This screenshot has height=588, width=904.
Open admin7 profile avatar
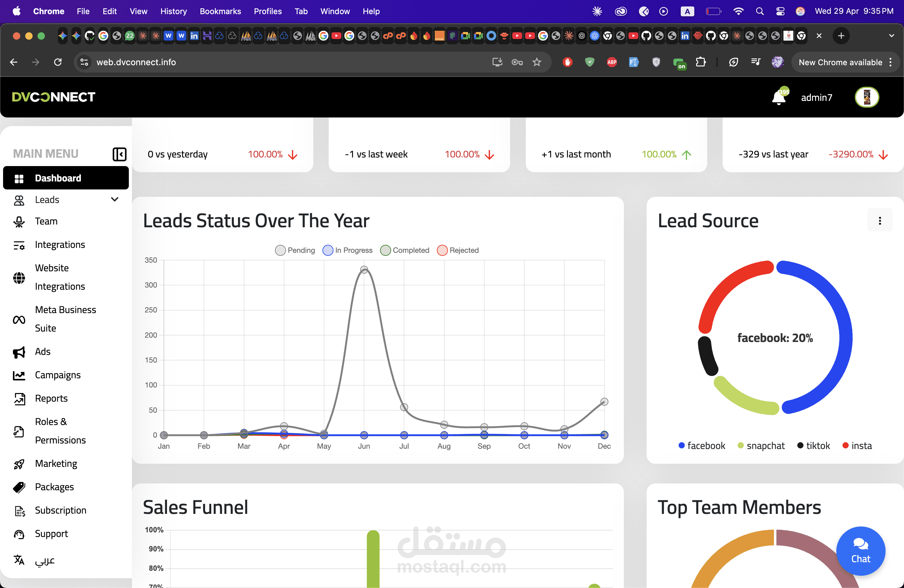(x=866, y=97)
